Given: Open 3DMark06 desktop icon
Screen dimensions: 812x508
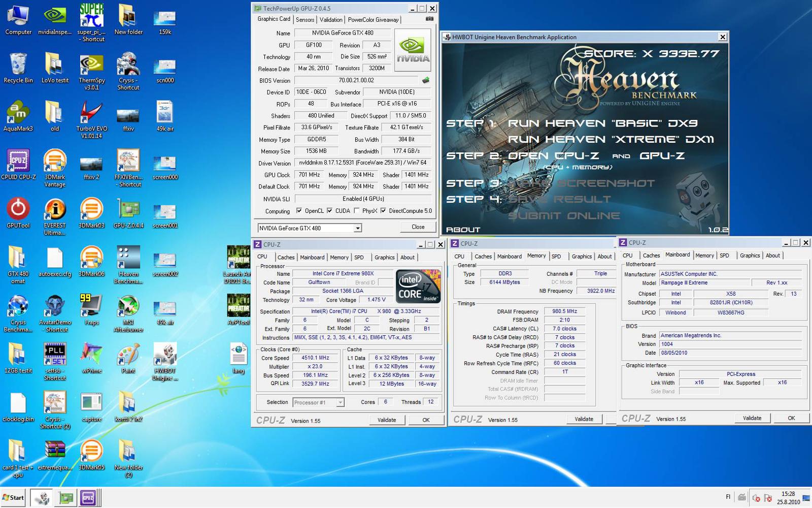Looking at the screenshot, I should click(x=92, y=261).
